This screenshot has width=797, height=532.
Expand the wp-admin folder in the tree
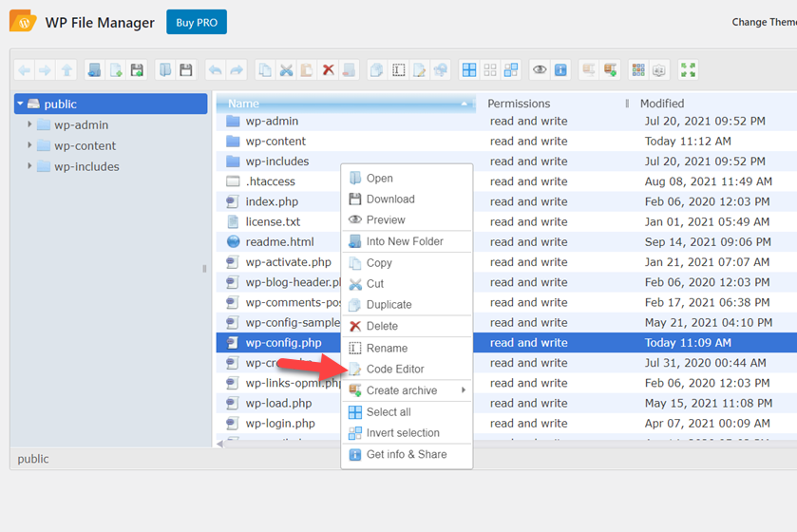point(29,124)
